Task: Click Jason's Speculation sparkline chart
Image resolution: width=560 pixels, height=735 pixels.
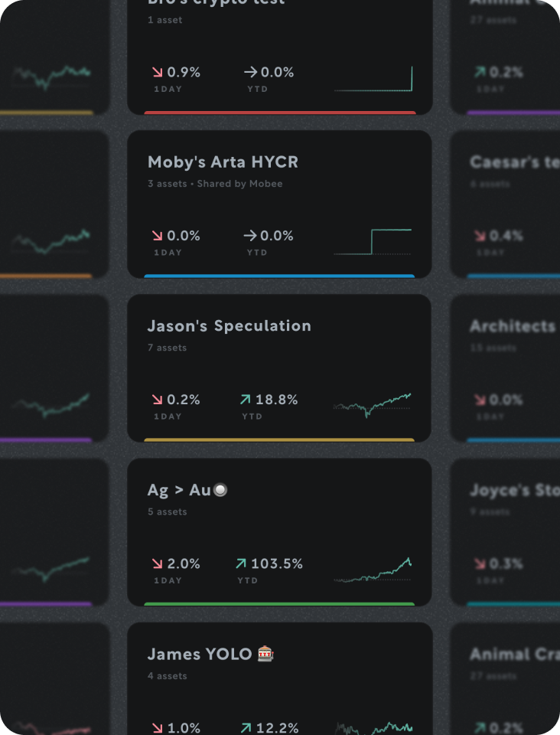Action: click(x=373, y=404)
